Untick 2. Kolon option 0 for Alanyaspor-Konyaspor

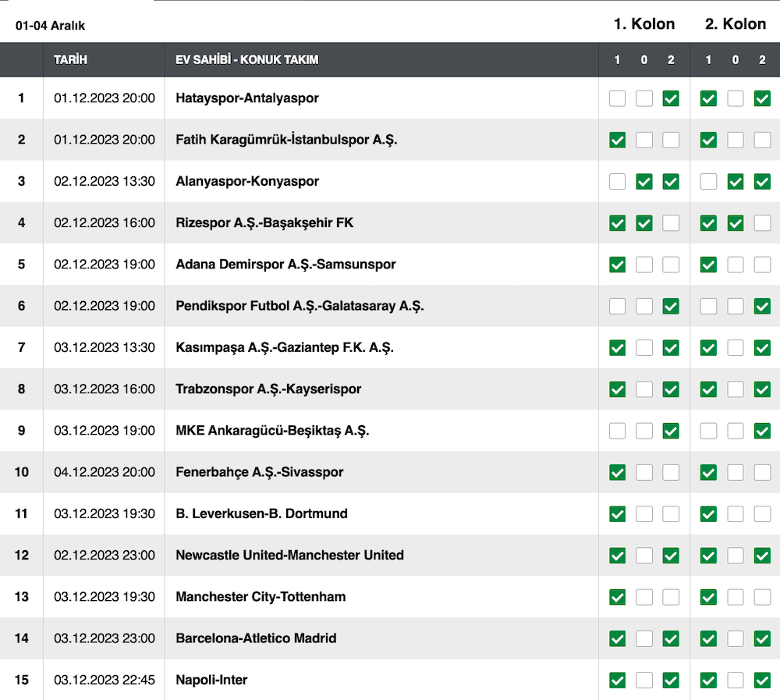tap(736, 182)
